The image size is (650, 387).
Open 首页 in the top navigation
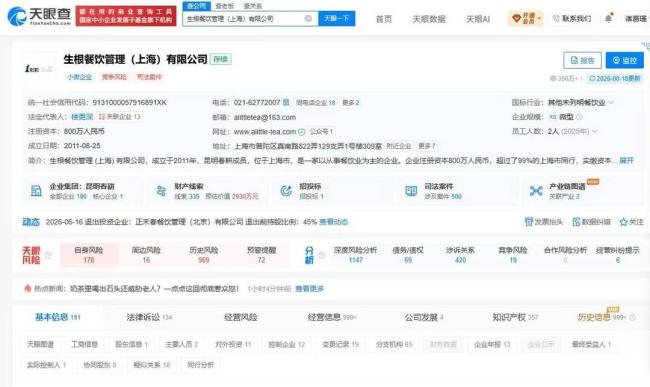tap(383, 19)
